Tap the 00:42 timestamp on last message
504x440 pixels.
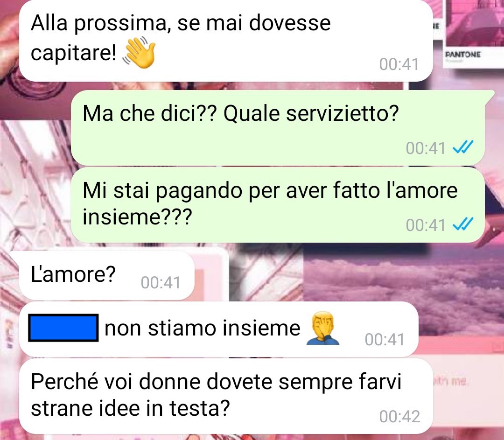[399, 417]
